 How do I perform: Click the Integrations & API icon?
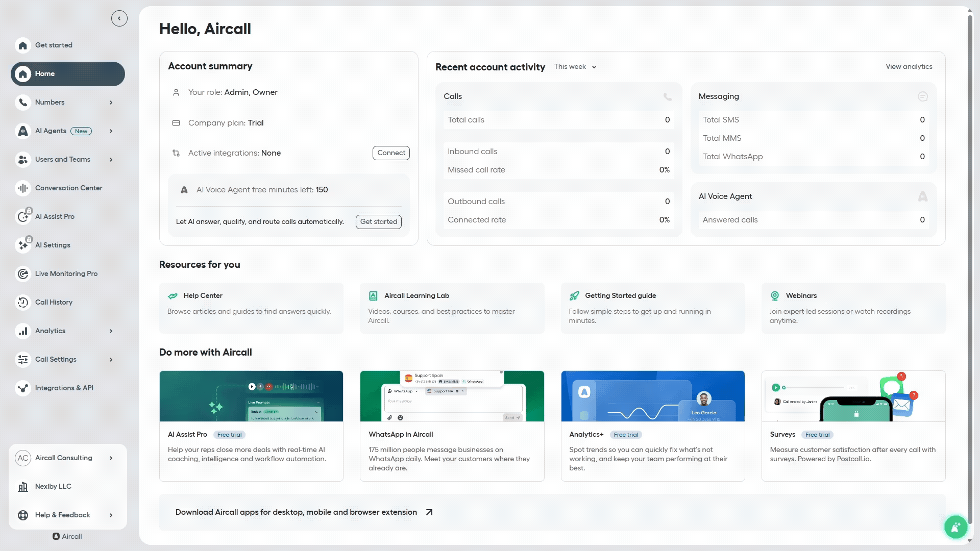coord(22,388)
